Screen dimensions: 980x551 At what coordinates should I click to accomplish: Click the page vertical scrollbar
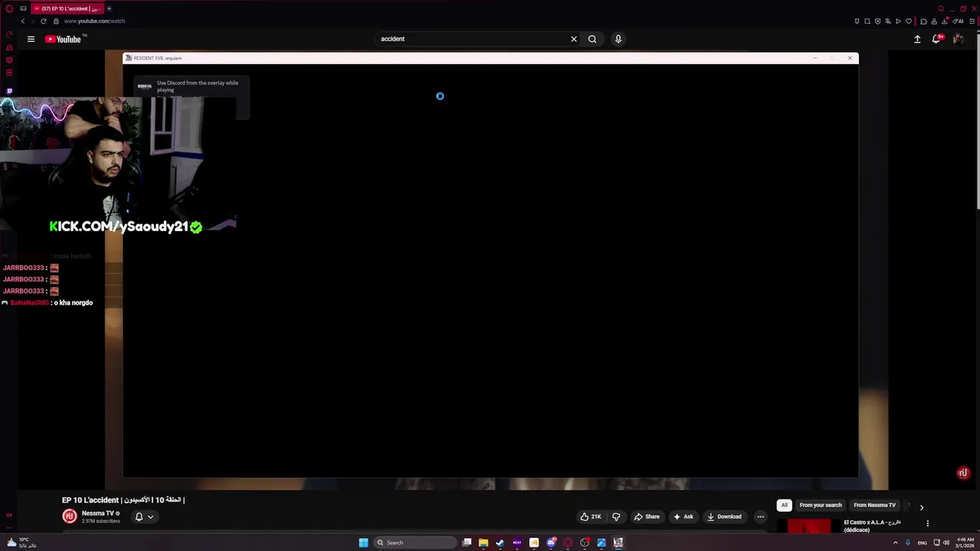[976, 122]
